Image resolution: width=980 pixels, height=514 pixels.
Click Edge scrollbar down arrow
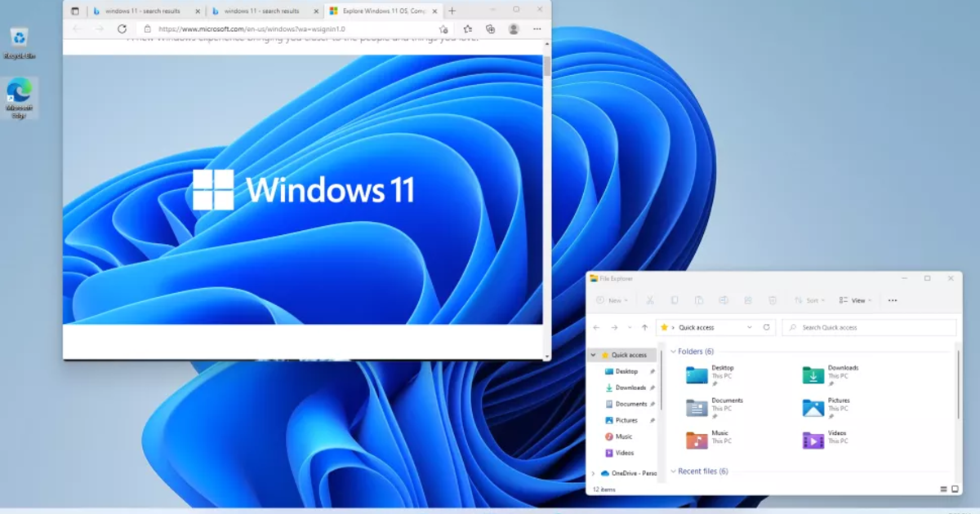[547, 356]
